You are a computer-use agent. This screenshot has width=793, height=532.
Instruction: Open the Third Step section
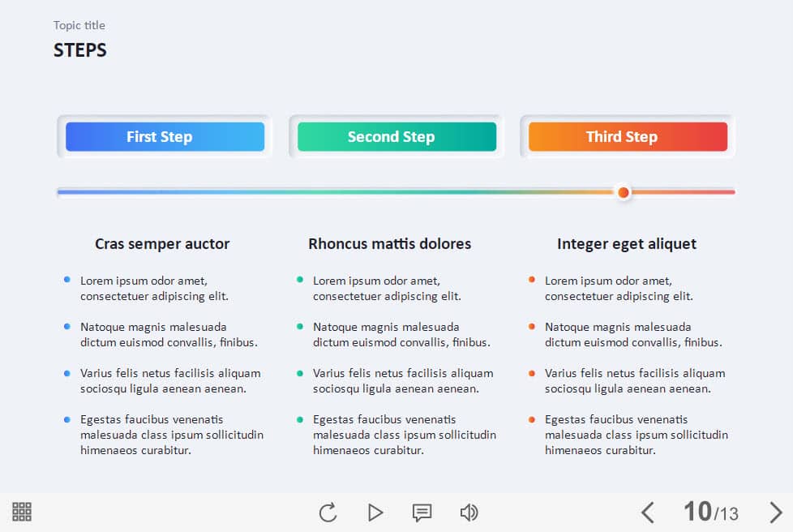point(624,136)
